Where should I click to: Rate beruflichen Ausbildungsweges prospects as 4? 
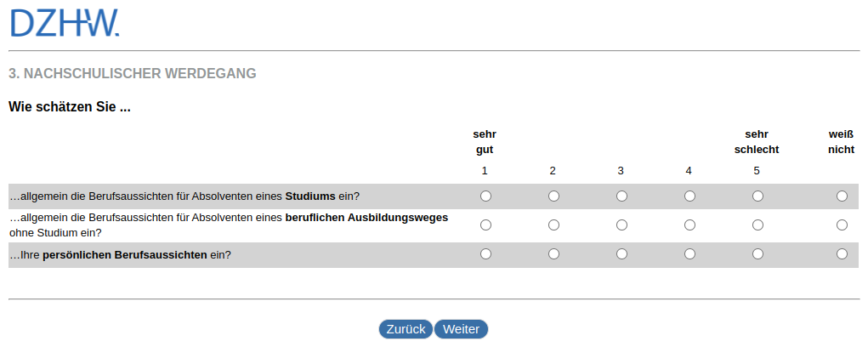[689, 225]
